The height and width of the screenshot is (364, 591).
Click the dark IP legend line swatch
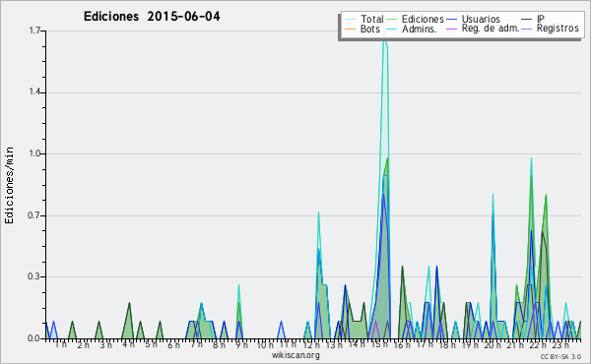click(x=526, y=20)
